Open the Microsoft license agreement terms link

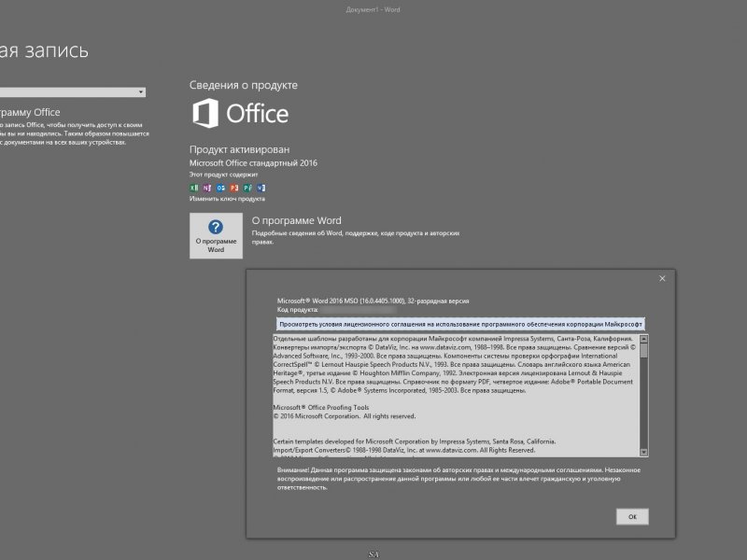click(x=460, y=324)
